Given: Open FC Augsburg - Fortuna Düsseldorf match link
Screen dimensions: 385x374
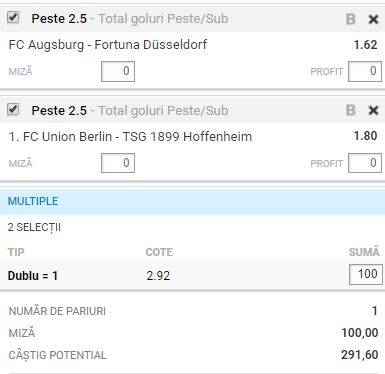Looking at the screenshot, I should click(x=108, y=45).
